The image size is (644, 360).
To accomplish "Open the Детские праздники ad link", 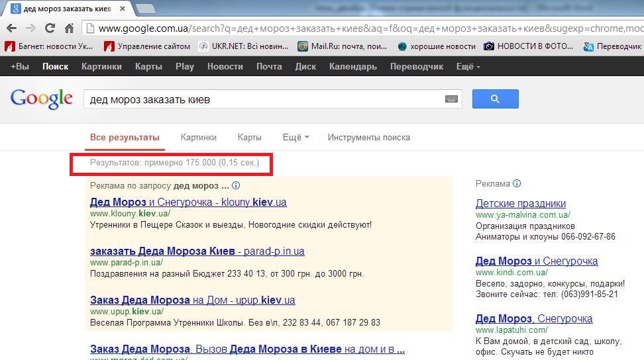I will (x=520, y=204).
